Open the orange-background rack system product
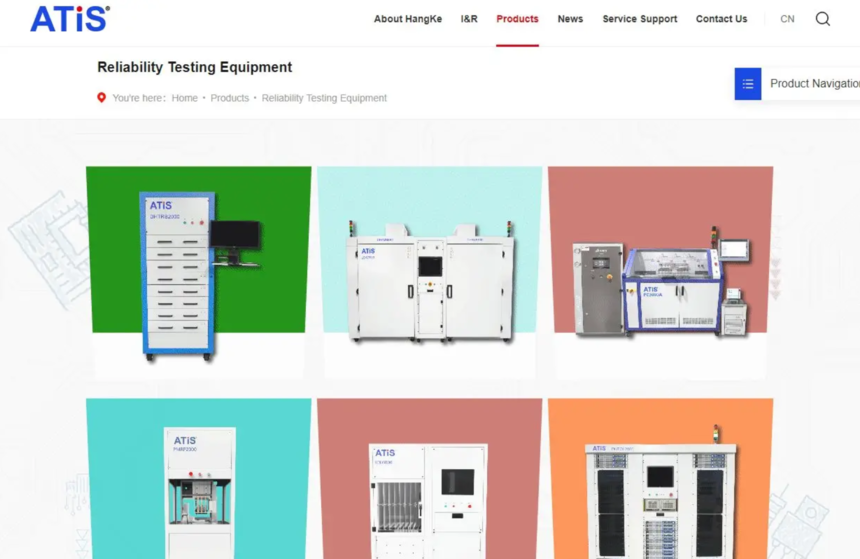The height and width of the screenshot is (559, 860). pos(660,479)
